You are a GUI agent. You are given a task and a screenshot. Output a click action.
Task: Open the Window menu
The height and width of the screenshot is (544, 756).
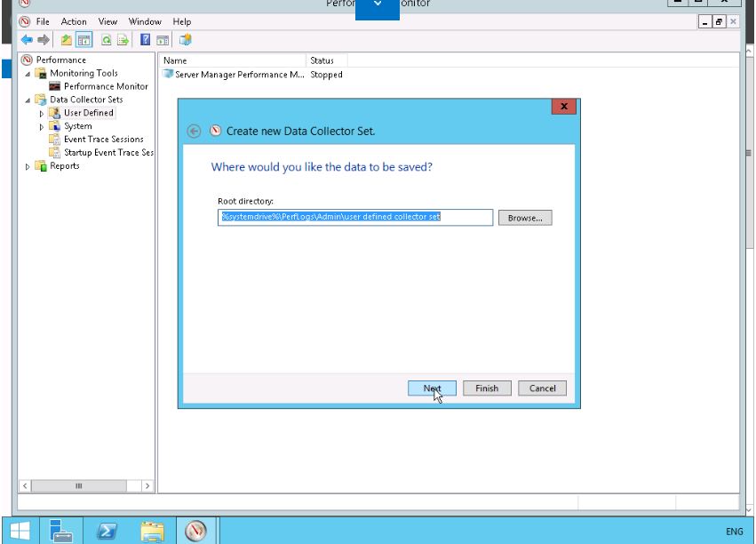coord(145,21)
